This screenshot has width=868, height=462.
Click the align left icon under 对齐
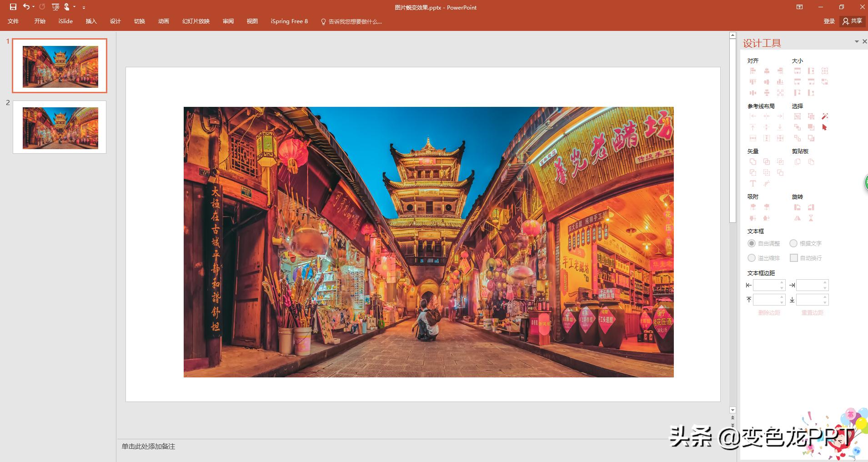(753, 71)
